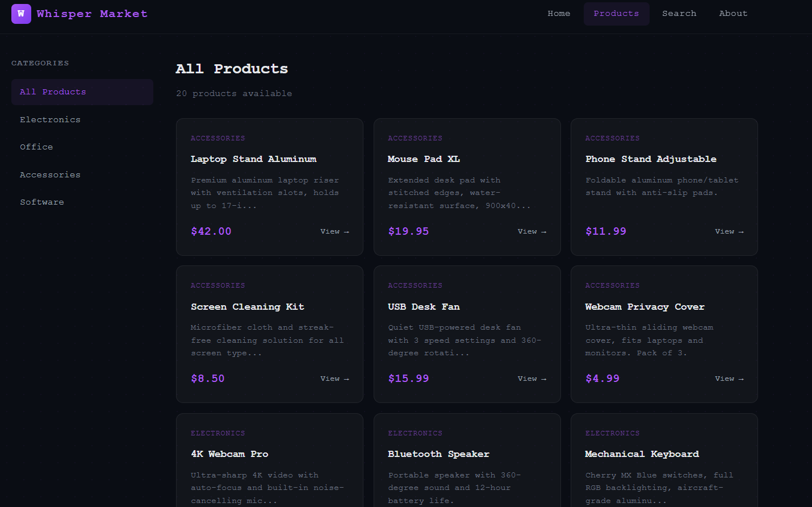Select the All Products category
Image resolution: width=812 pixels, height=507 pixels.
(x=82, y=92)
